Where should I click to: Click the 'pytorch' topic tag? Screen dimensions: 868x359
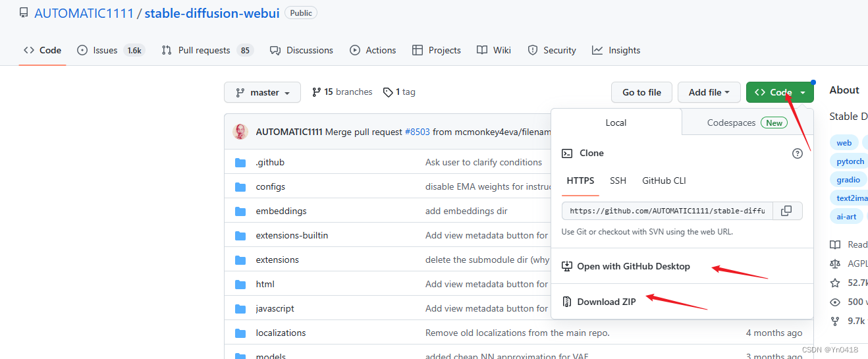click(849, 161)
